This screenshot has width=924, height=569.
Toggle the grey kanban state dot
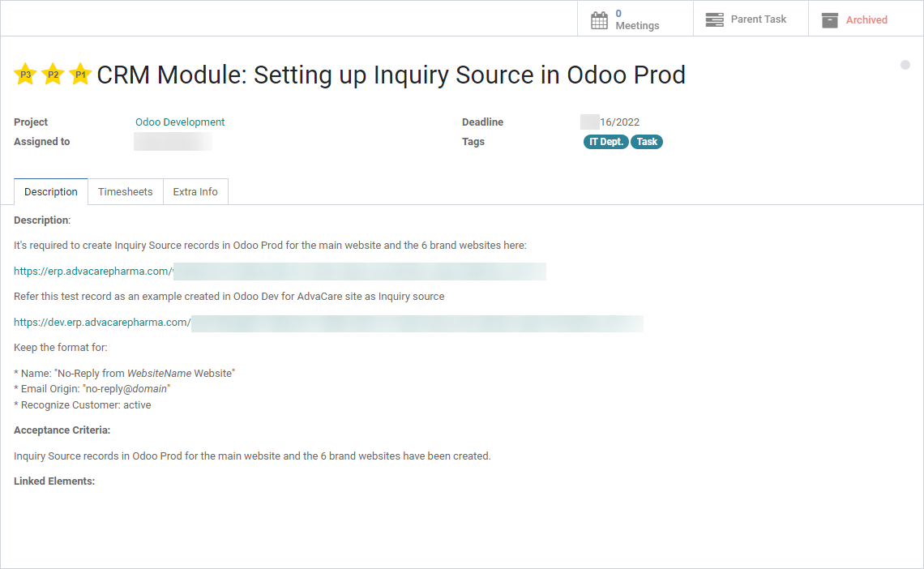tap(905, 65)
